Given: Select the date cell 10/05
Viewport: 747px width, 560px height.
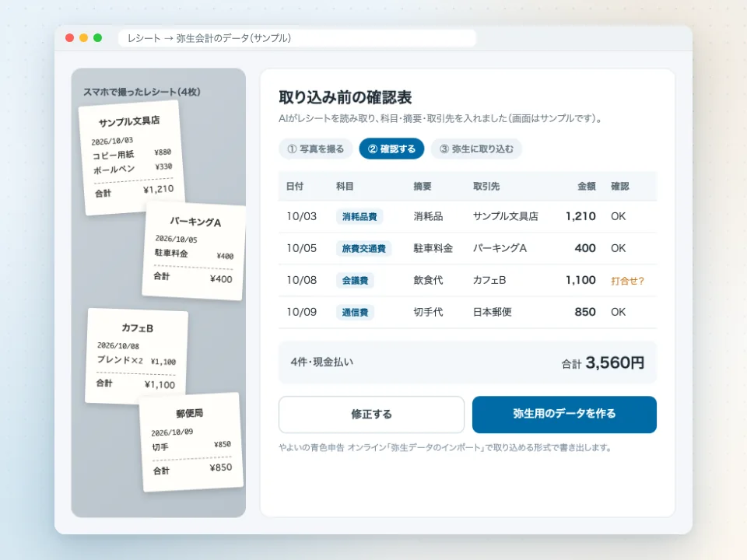Looking at the screenshot, I should click(x=301, y=248).
